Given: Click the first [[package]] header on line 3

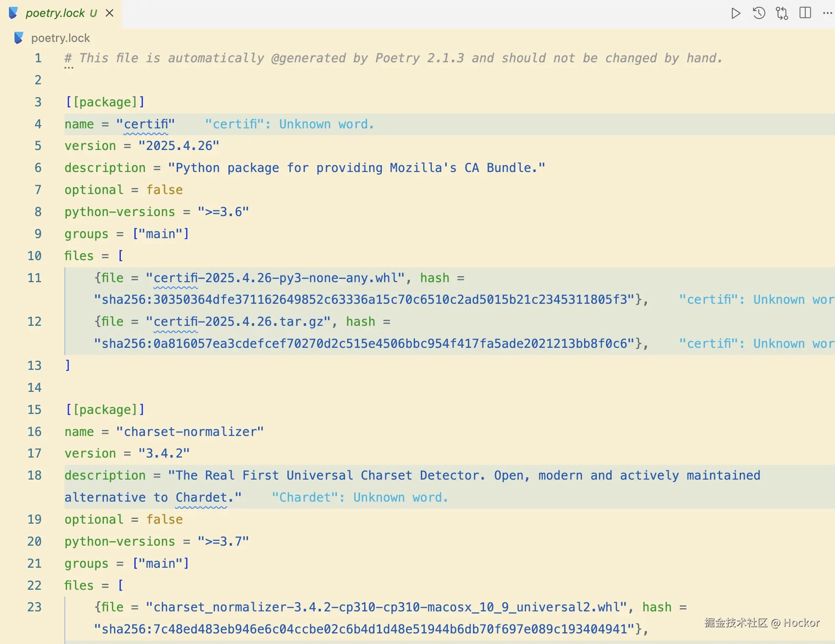Looking at the screenshot, I should click(x=105, y=102).
